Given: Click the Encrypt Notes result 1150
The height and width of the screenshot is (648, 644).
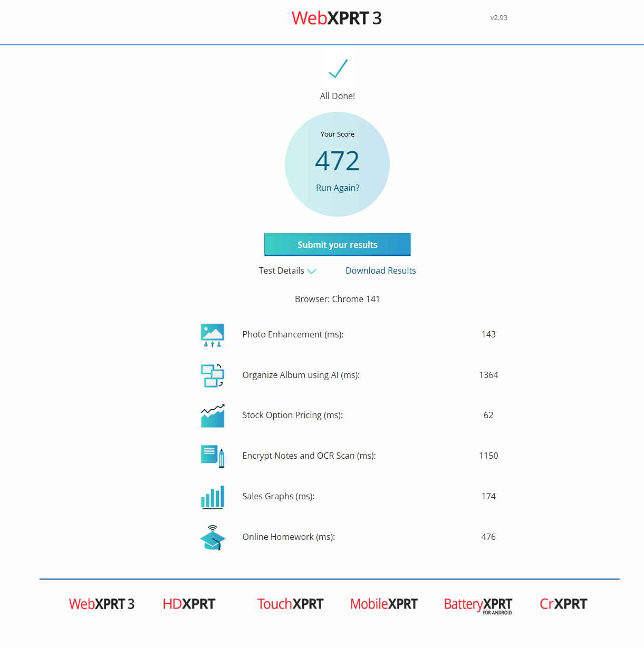Looking at the screenshot, I should click(x=489, y=456).
